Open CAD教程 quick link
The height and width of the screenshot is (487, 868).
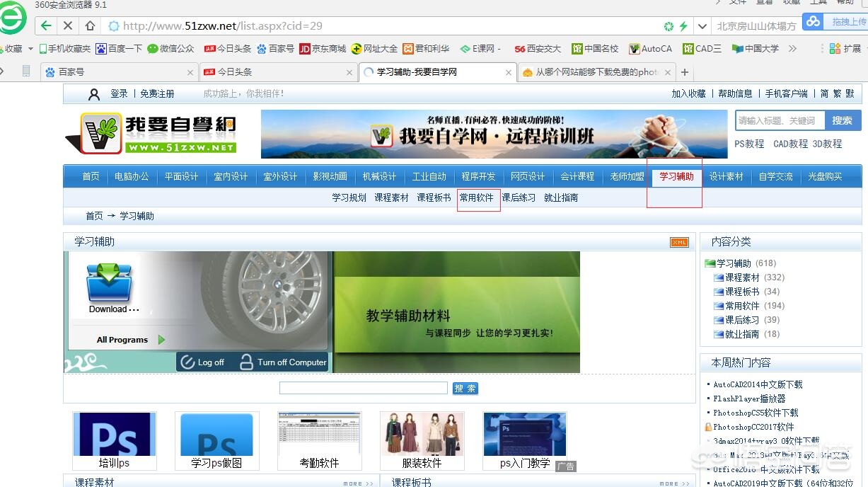pyautogui.click(x=790, y=144)
